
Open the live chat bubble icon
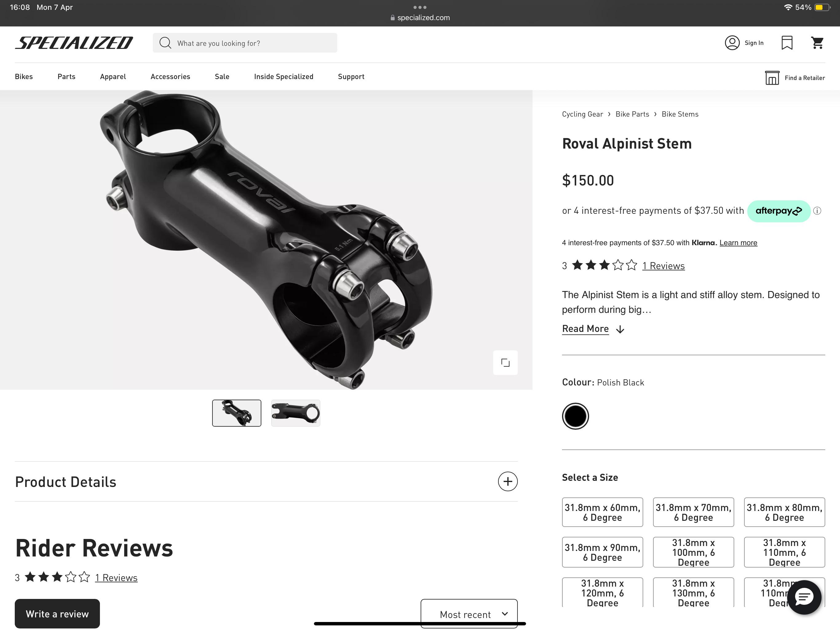pos(804,597)
